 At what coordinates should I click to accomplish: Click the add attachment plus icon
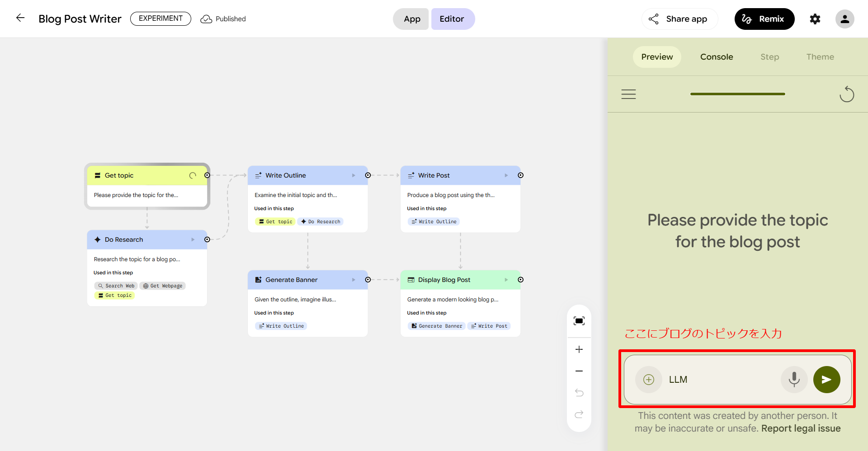648,380
